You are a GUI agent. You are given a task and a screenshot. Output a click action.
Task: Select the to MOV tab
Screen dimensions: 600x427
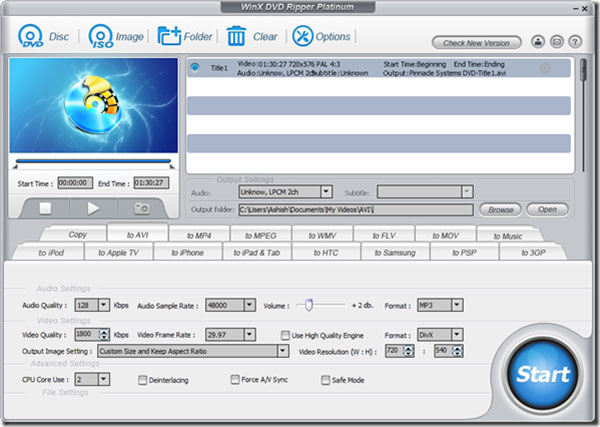[x=445, y=235]
